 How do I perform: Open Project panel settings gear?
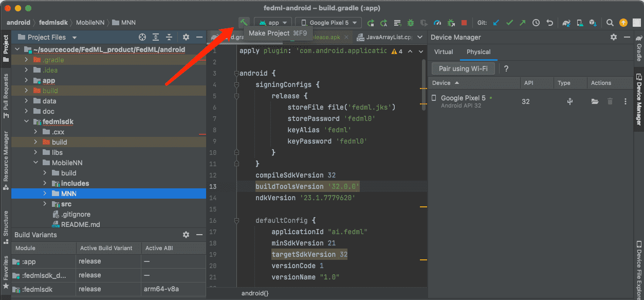(186, 37)
